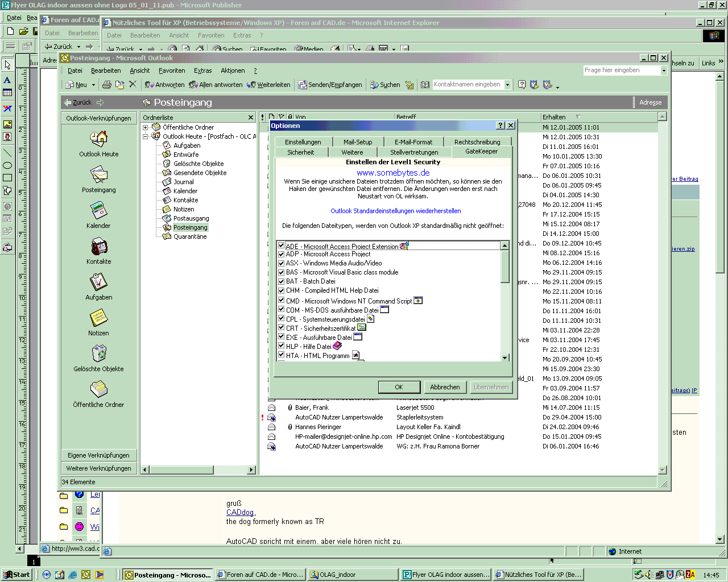Screen dimensions: 728x582
Task: Click Start button on the taskbar
Action: tap(16, 575)
